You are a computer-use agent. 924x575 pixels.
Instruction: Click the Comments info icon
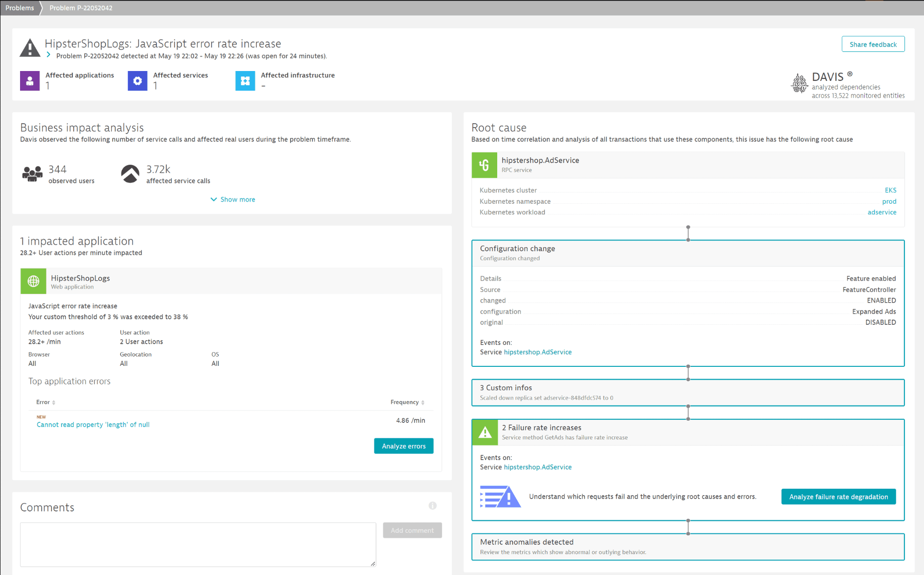[x=433, y=505]
